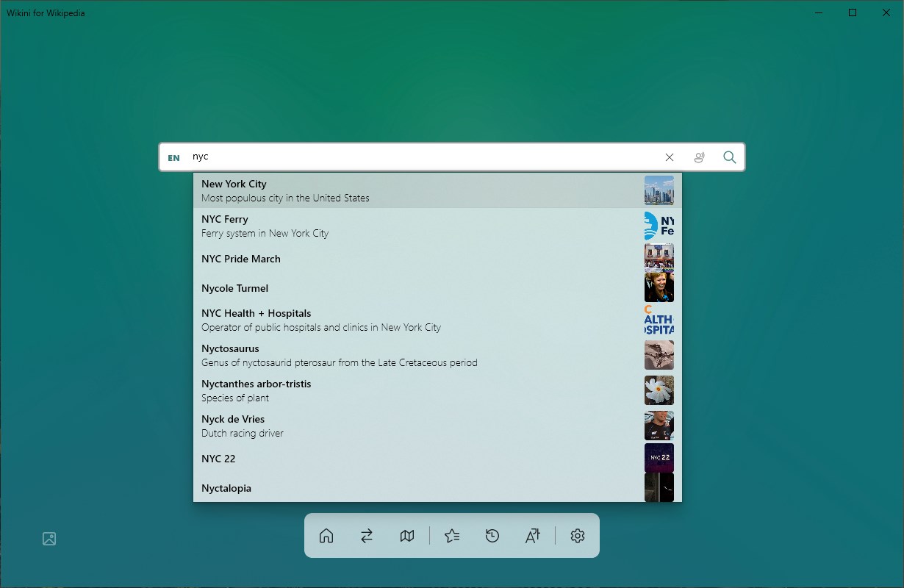
Task: Select the Nycole Turmel suggestion
Action: pos(437,287)
